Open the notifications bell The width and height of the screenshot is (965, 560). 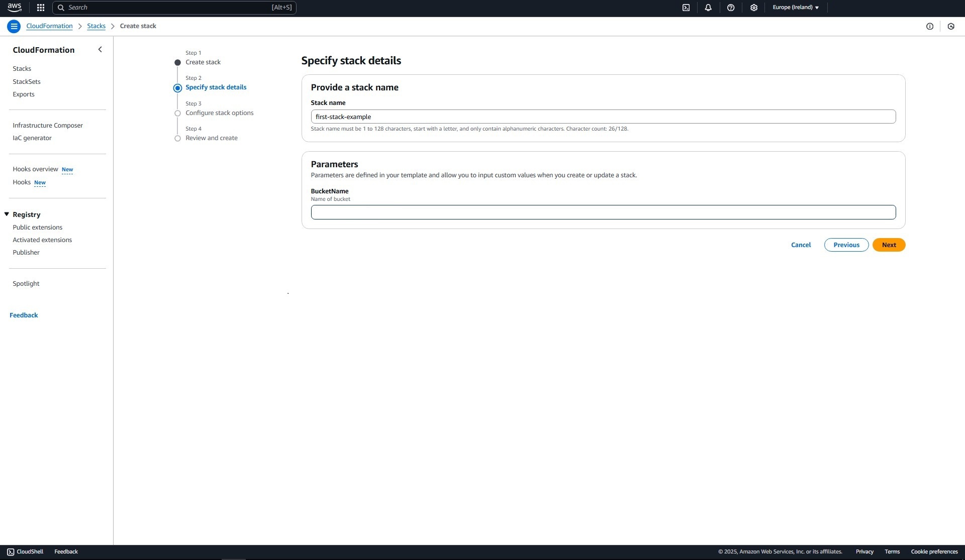[x=708, y=8]
